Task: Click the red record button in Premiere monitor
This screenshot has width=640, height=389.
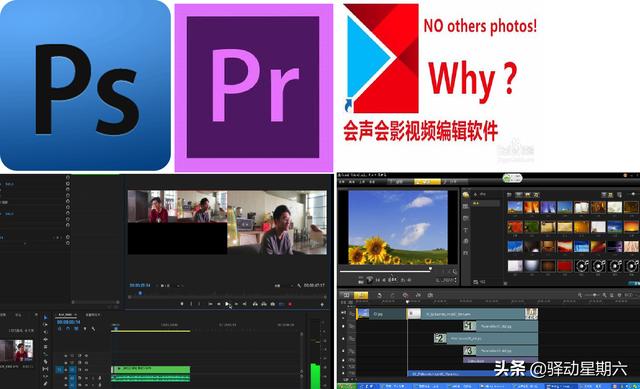Action: coord(290,304)
